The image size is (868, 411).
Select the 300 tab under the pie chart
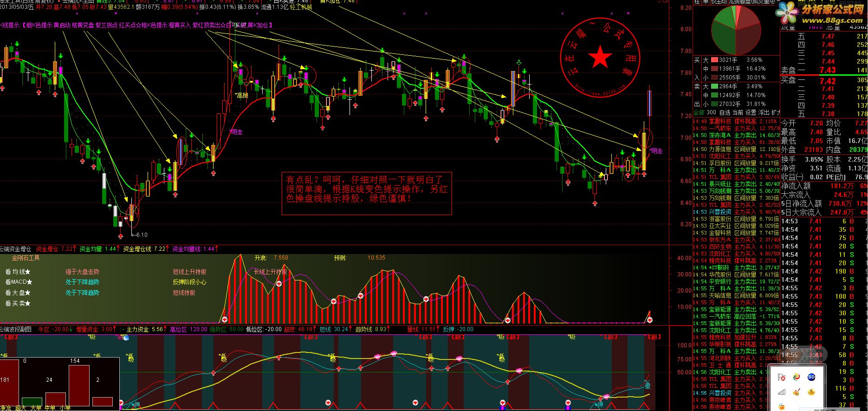(x=711, y=112)
